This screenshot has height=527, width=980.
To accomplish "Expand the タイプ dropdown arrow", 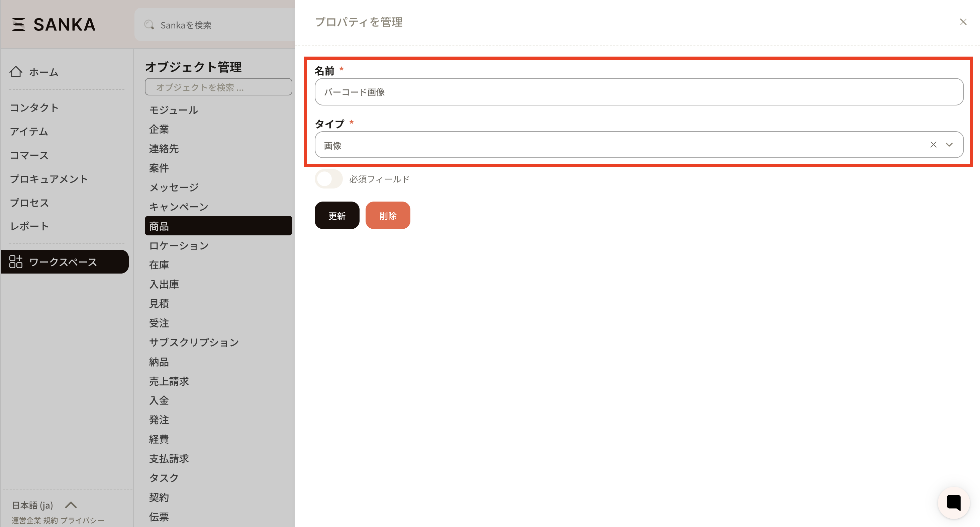I will click(949, 145).
